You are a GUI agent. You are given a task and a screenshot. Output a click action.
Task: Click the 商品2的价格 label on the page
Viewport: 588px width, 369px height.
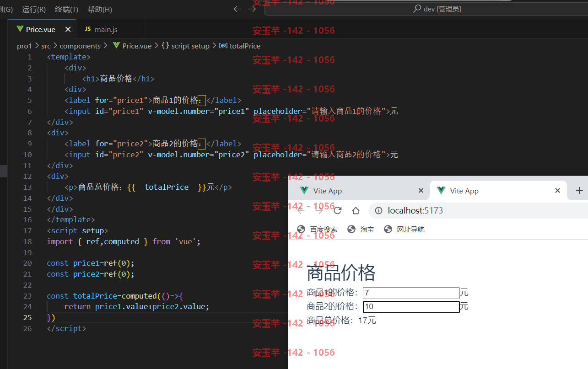click(333, 306)
